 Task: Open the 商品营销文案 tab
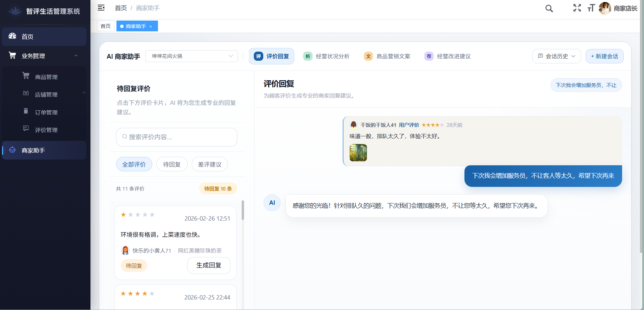click(x=387, y=56)
